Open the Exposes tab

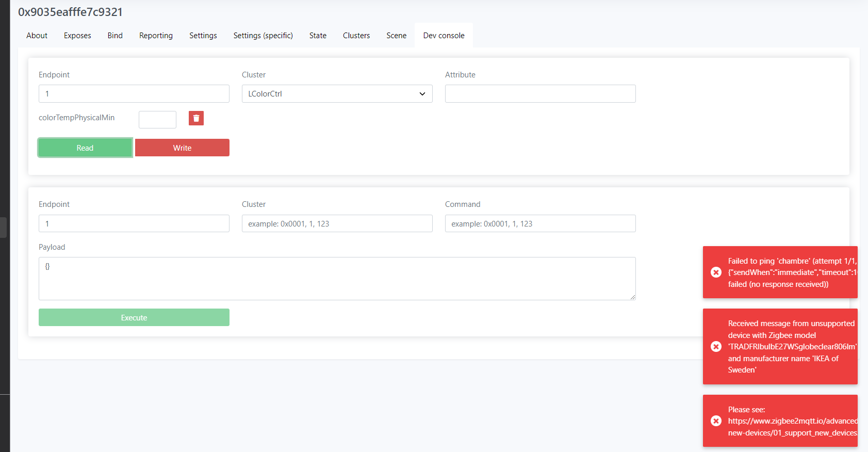point(77,36)
